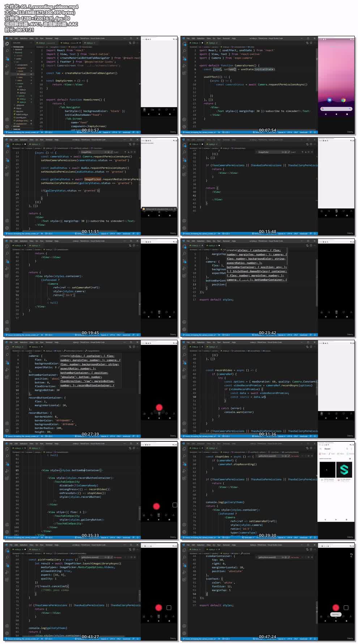Expand the components folder in the 00:03:57 explorer
The height and width of the screenshot is (644, 358).
[x=22, y=65]
